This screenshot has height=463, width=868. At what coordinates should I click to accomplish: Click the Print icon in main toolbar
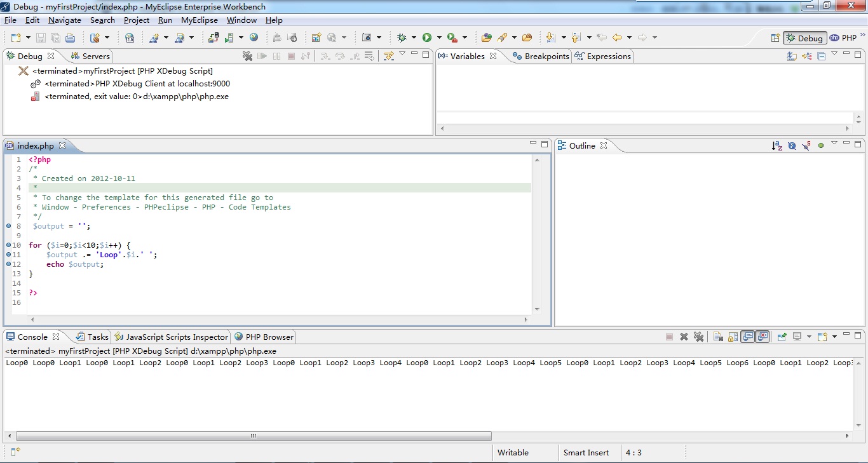coord(70,38)
